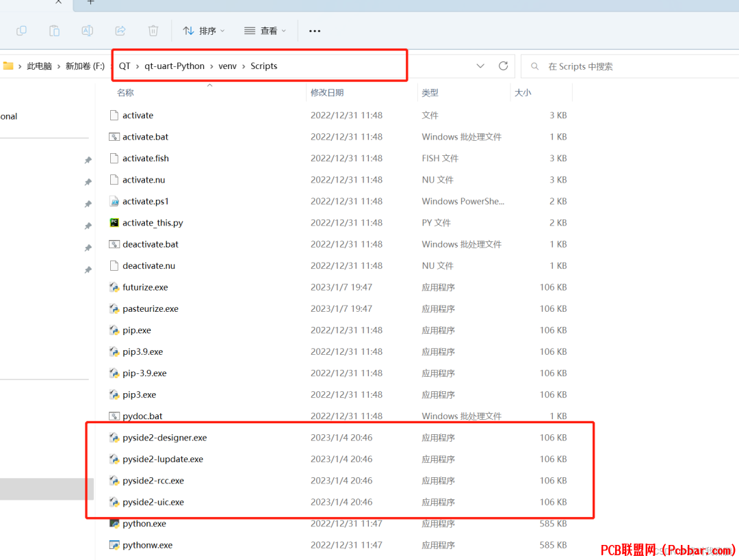Click the folder icon in address bar

coord(8,66)
